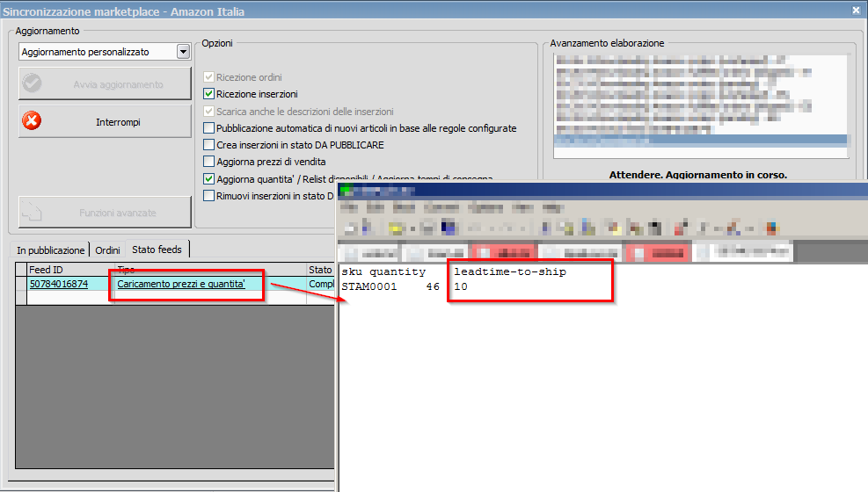Viewport: 868px width, 492px height.
Task: Enable Crea inserzioni in stato DA PUBBLICARE
Action: [208, 145]
